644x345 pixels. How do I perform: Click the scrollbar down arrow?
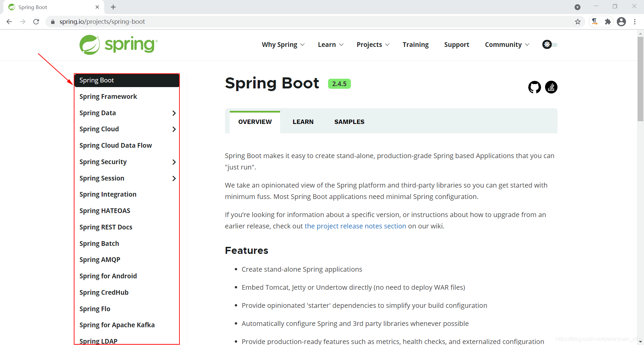(640, 342)
